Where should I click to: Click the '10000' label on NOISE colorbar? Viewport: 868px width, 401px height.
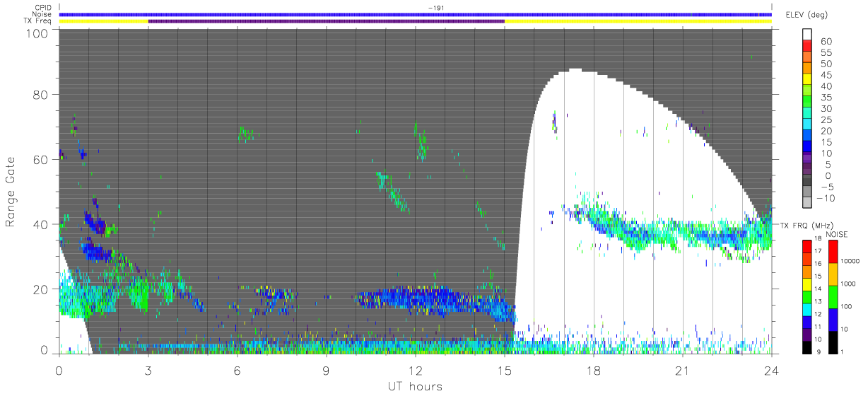coord(850,261)
